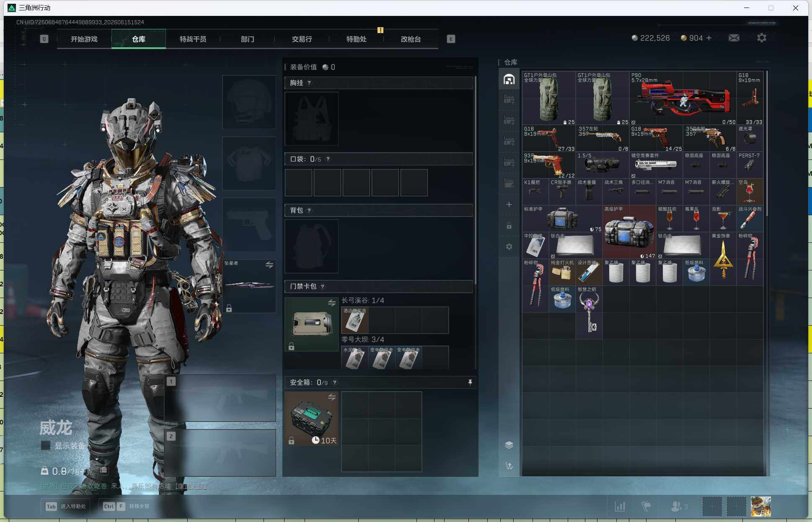The image size is (812, 522).
Task: Swap the 坠星者 melee weapon
Action: [x=269, y=265]
